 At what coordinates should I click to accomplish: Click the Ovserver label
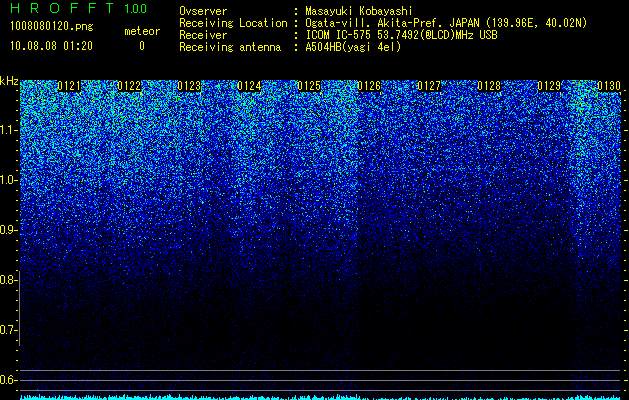[203, 11]
